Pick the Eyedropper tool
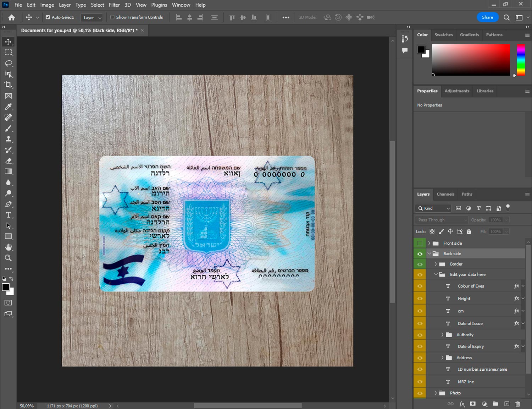Screen dimensions: 532x409 [x=9, y=107]
